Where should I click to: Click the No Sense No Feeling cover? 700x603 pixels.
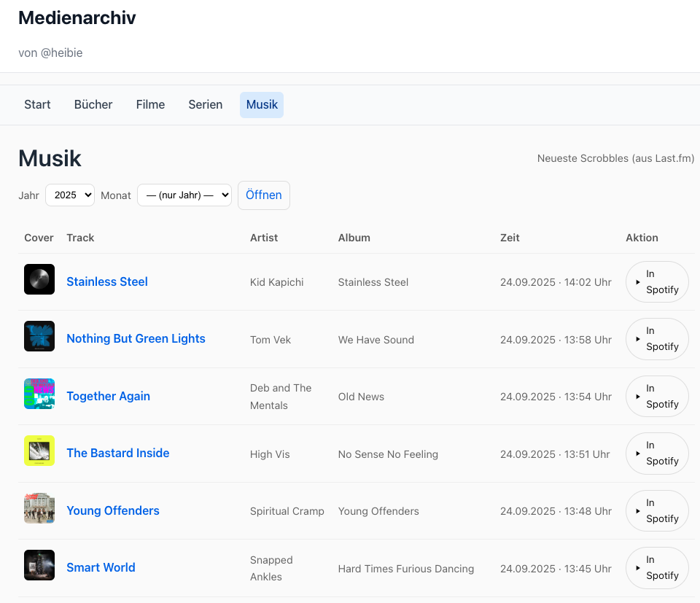pos(39,451)
